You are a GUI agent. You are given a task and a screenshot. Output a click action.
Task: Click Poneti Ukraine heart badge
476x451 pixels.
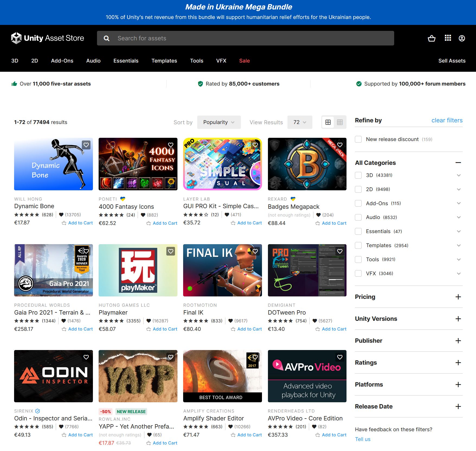pyautogui.click(x=123, y=199)
